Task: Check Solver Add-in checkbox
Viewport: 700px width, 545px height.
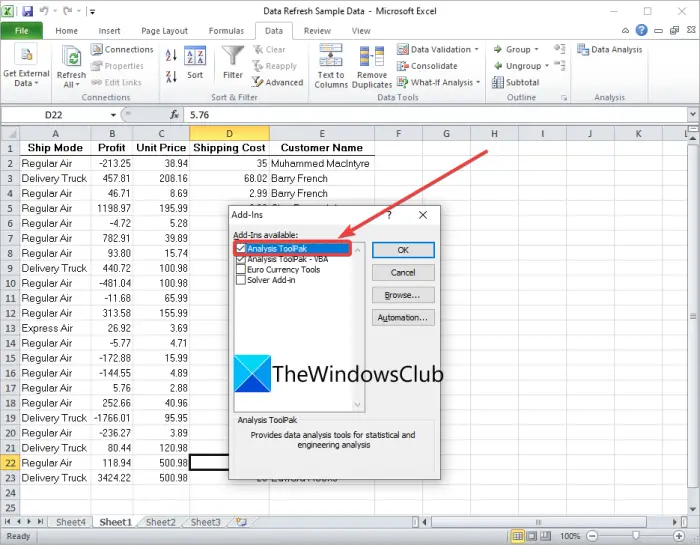Action: click(241, 280)
